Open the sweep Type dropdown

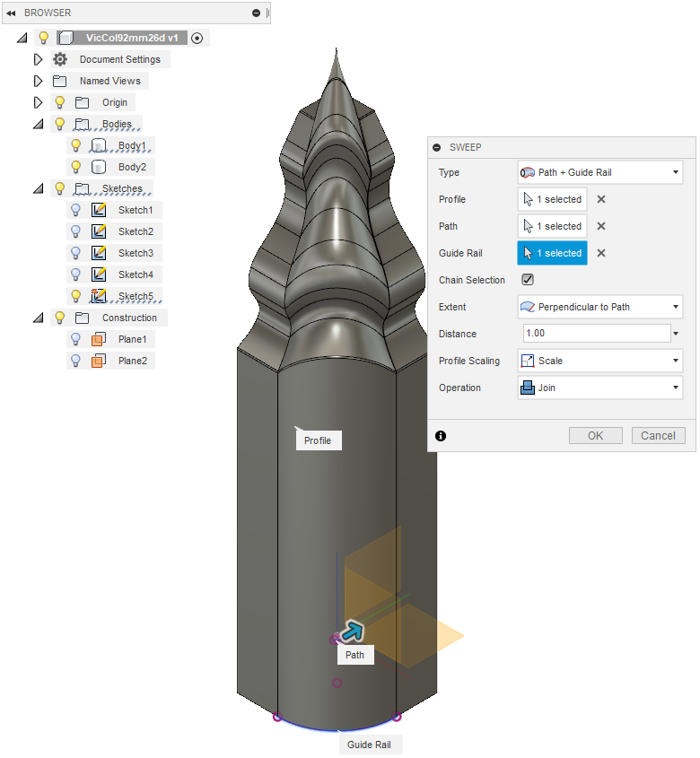point(599,172)
